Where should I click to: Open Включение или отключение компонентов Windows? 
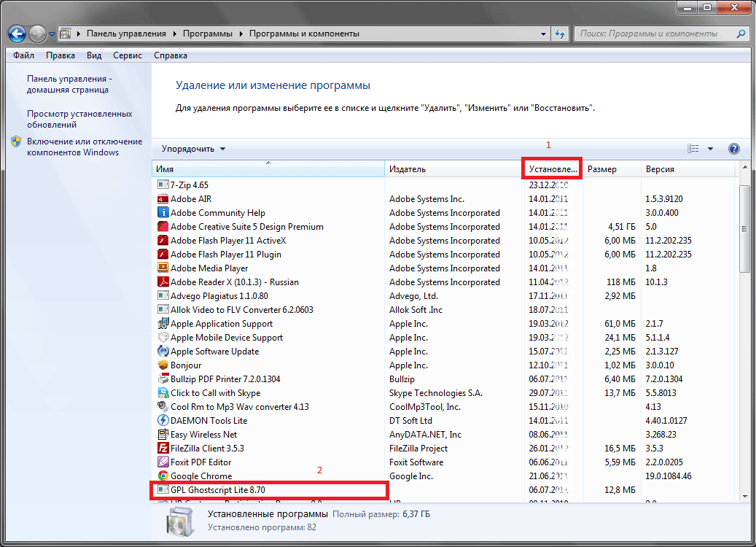pyautogui.click(x=84, y=147)
